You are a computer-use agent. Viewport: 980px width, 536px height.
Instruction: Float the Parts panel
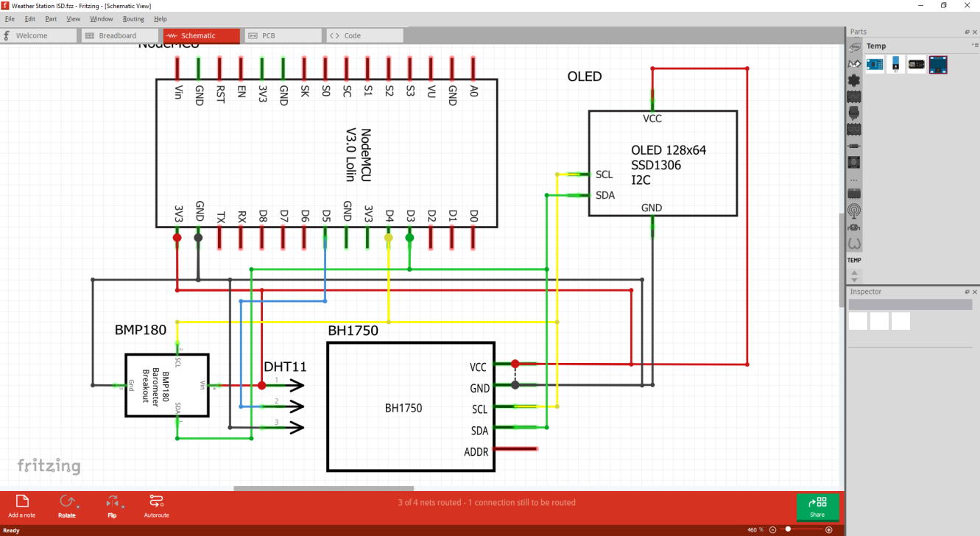pyautogui.click(x=967, y=32)
